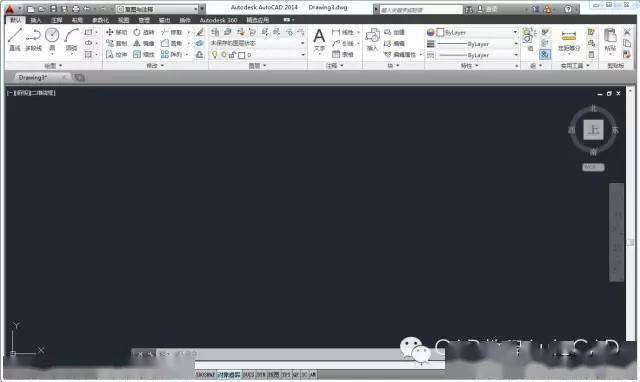Open the AutoCAD application menu red A
Viewport: 640px width, 382px height.
(9, 9)
